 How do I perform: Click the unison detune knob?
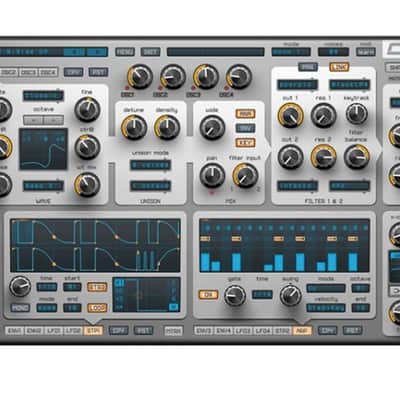(x=134, y=127)
